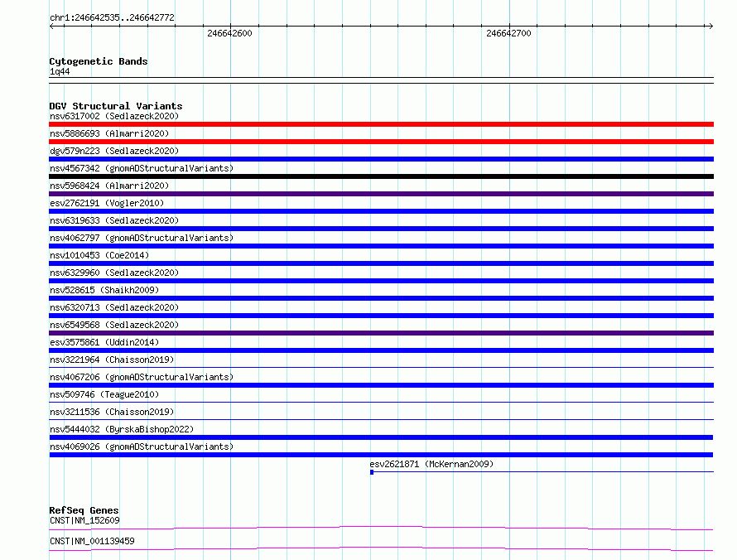Click the dgv579n223 (Sedlazeck2020) label
This screenshot has width=737, height=560.
(x=114, y=151)
